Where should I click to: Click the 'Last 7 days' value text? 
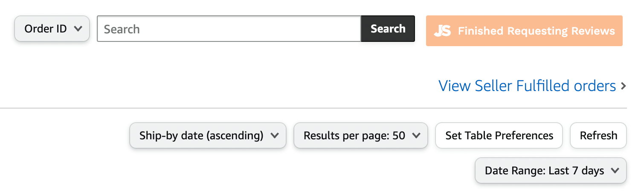click(576, 170)
